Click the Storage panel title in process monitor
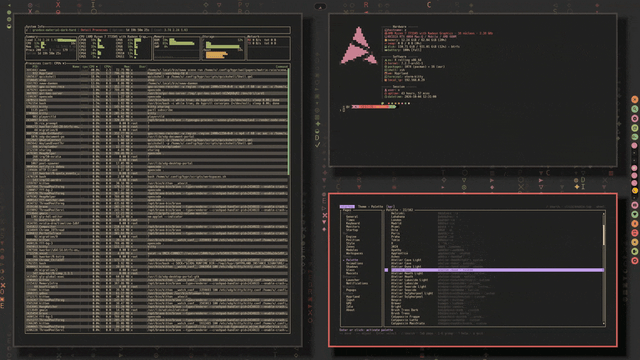This screenshot has height=360, width=640. (209, 36)
